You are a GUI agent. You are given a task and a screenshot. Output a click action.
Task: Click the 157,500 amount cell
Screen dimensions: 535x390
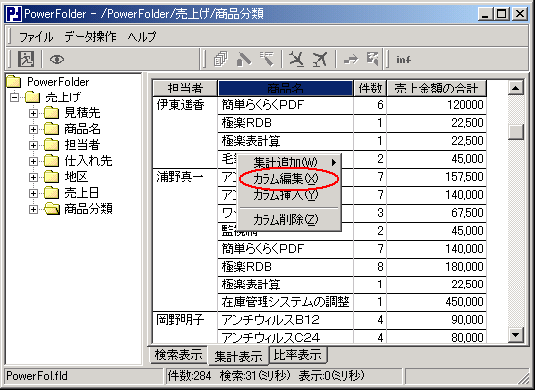point(436,177)
